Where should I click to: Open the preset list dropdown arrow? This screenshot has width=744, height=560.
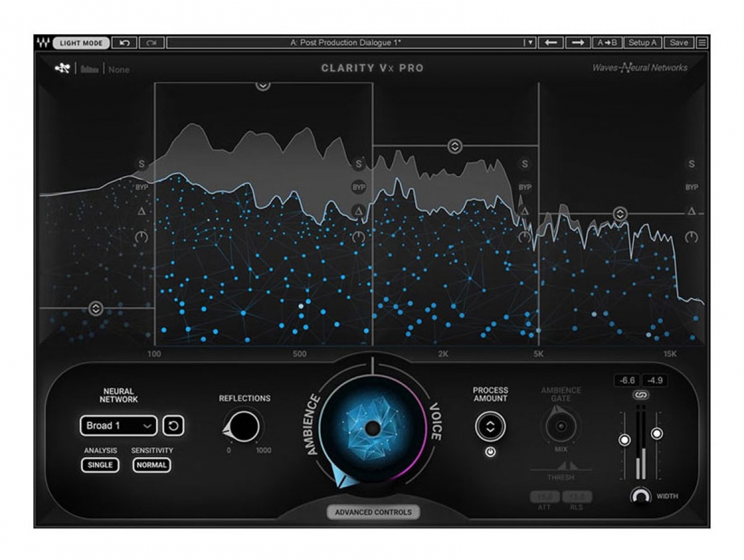pos(529,43)
